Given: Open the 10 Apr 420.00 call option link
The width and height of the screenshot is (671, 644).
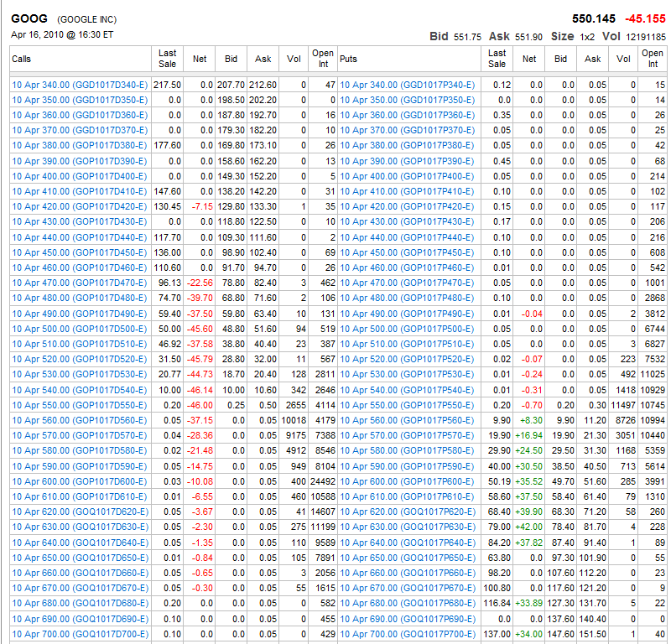Looking at the screenshot, I should click(80, 207).
